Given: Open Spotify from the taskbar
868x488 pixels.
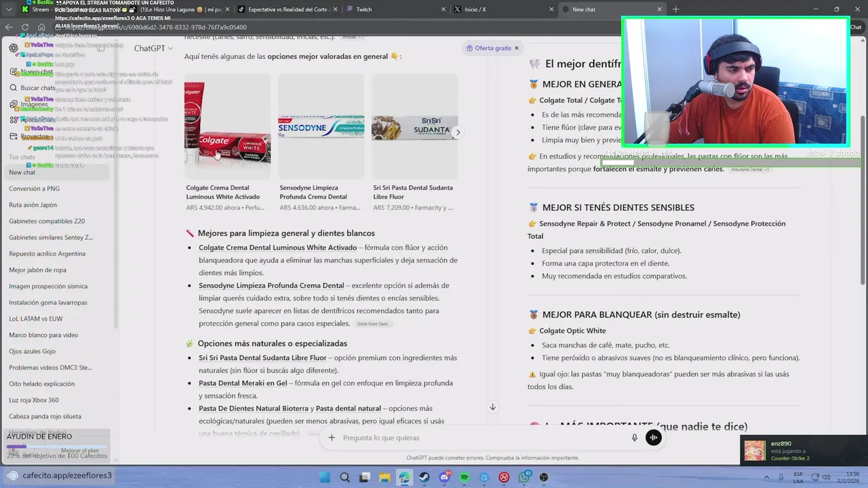Looking at the screenshot, I should click(x=465, y=477).
